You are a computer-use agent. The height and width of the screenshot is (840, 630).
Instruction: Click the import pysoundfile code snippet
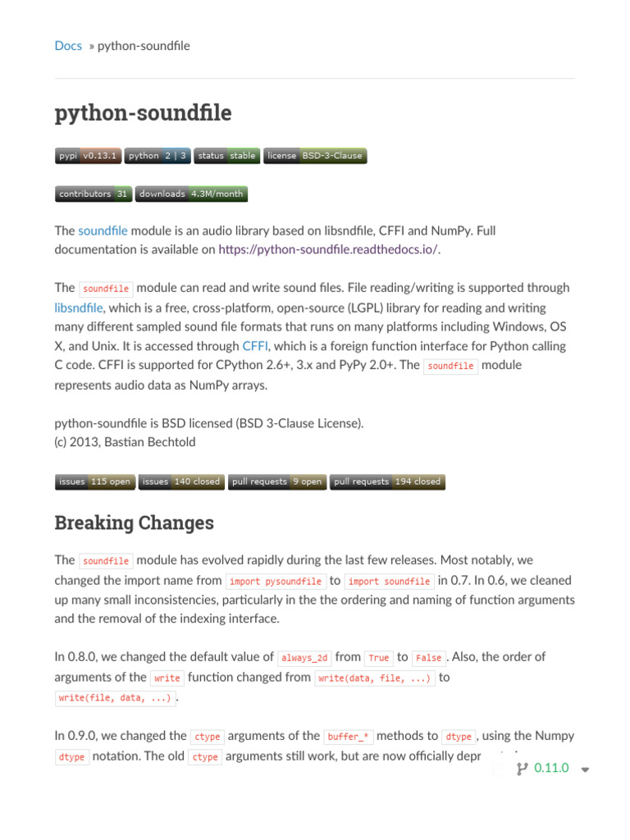[x=276, y=582]
